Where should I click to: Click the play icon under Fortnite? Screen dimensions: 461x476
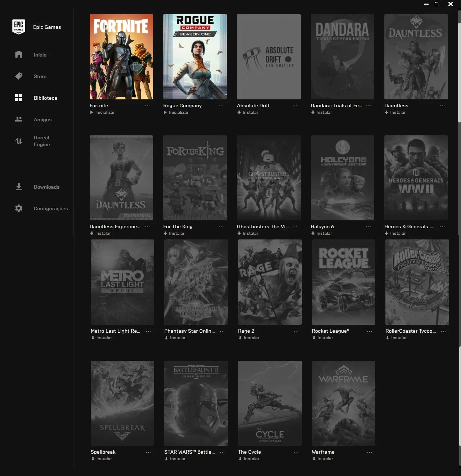coord(91,112)
